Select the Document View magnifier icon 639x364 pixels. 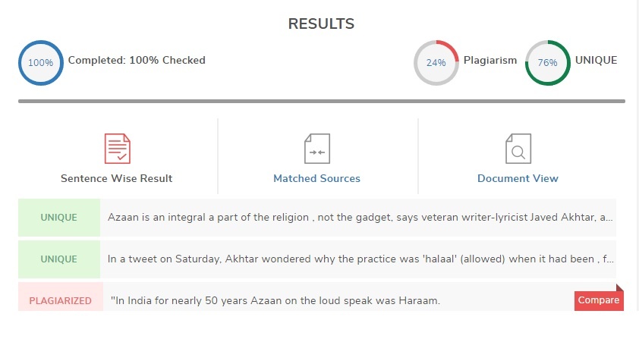[518, 149]
